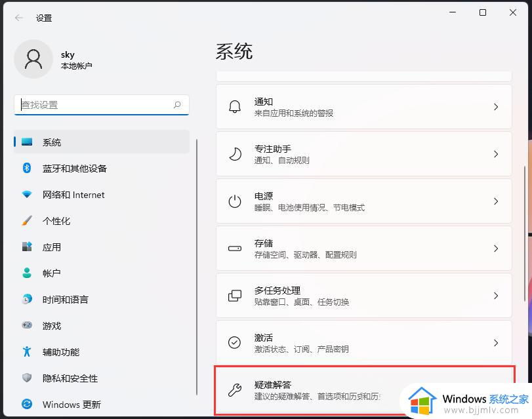The height and width of the screenshot is (419, 532).
Task: Click the 疑难解答 wrench icon
Action: click(235, 390)
